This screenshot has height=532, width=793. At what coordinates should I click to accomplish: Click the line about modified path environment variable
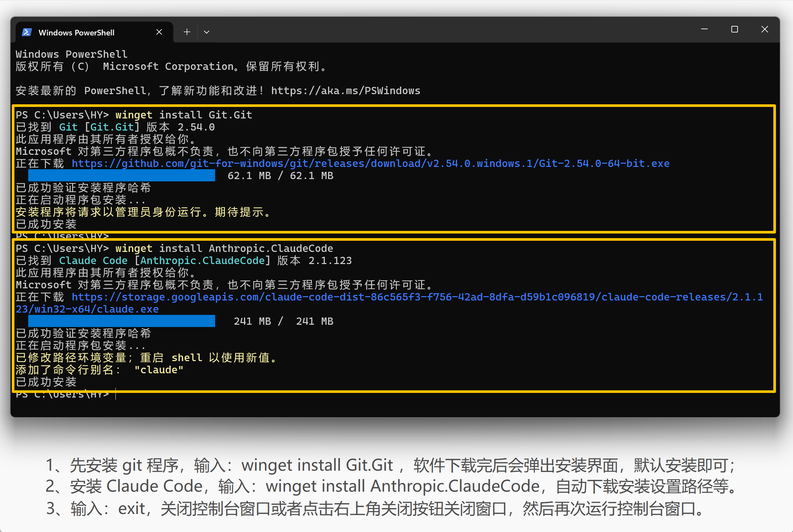[x=147, y=358]
